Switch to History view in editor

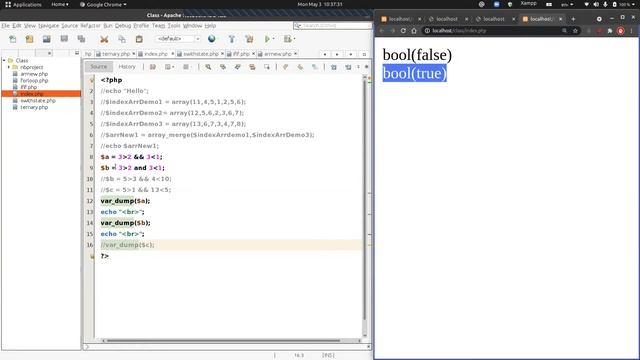pos(127,67)
